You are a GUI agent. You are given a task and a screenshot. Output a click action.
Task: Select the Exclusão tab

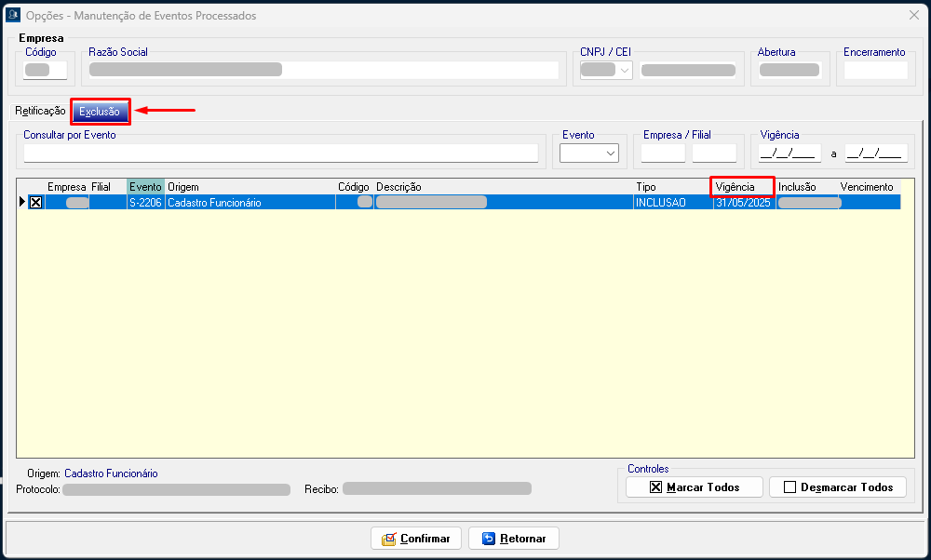(x=100, y=112)
